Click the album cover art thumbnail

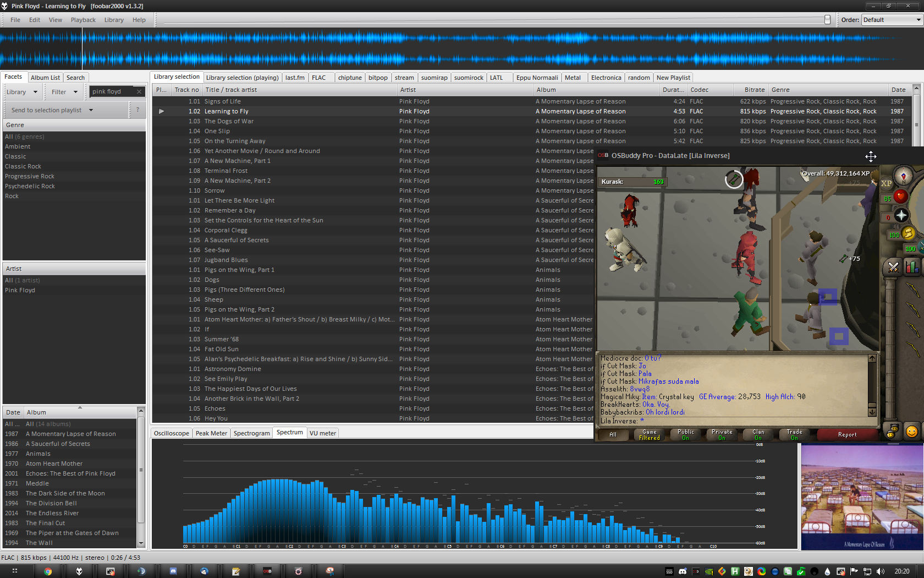[862, 498]
